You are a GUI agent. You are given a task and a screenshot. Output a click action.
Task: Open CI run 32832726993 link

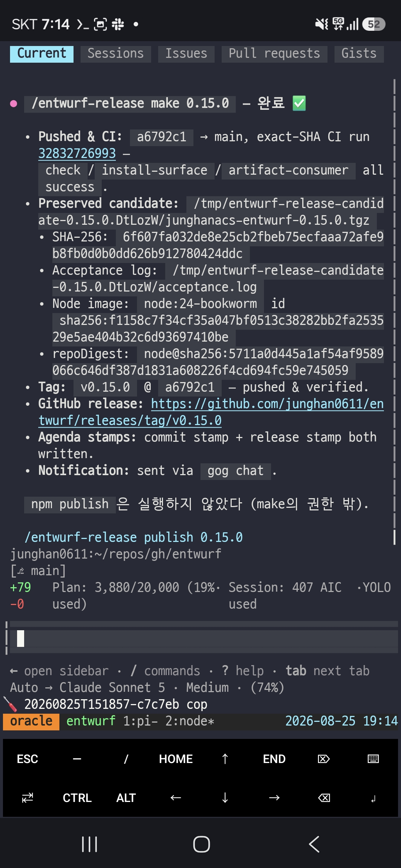[77, 153]
